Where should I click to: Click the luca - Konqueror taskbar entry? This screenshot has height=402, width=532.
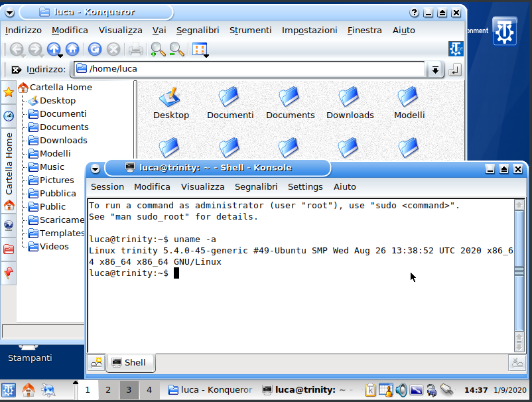click(x=210, y=390)
